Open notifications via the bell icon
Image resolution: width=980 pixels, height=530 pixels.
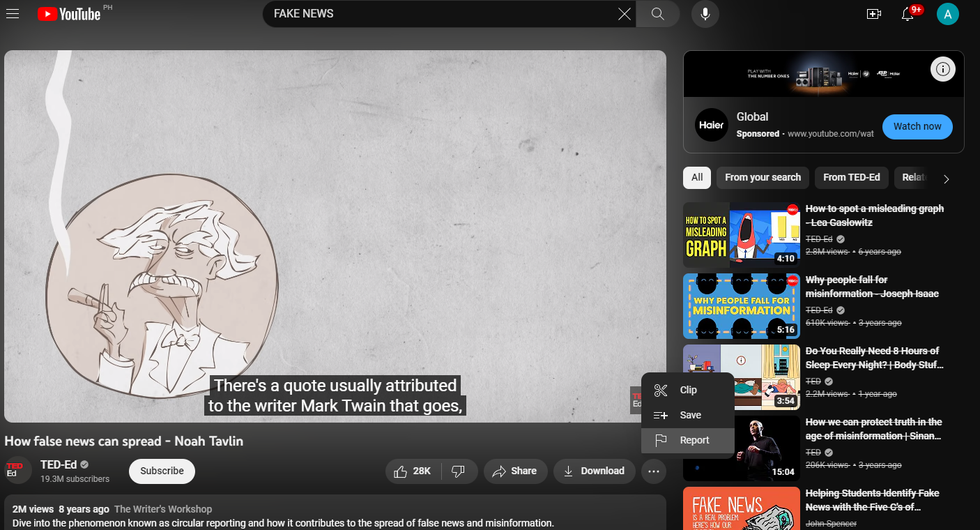[x=907, y=14]
